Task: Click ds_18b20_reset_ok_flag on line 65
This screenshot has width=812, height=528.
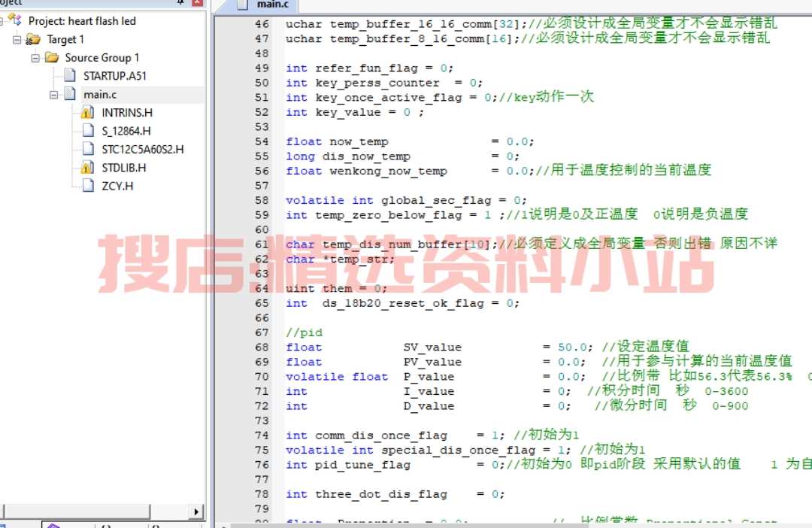Action: [403, 303]
